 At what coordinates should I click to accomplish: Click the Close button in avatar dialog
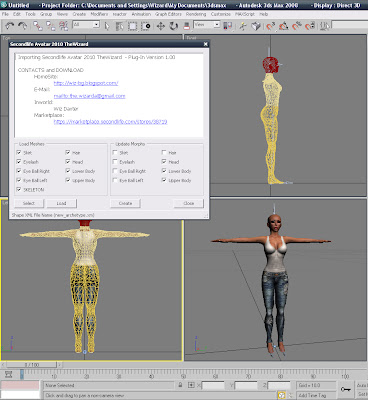pyautogui.click(x=189, y=203)
